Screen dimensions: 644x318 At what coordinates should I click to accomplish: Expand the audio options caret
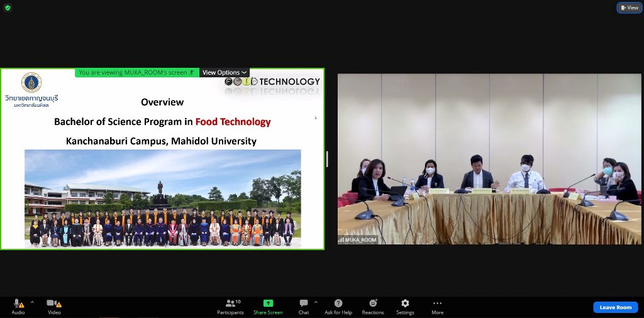(33, 302)
